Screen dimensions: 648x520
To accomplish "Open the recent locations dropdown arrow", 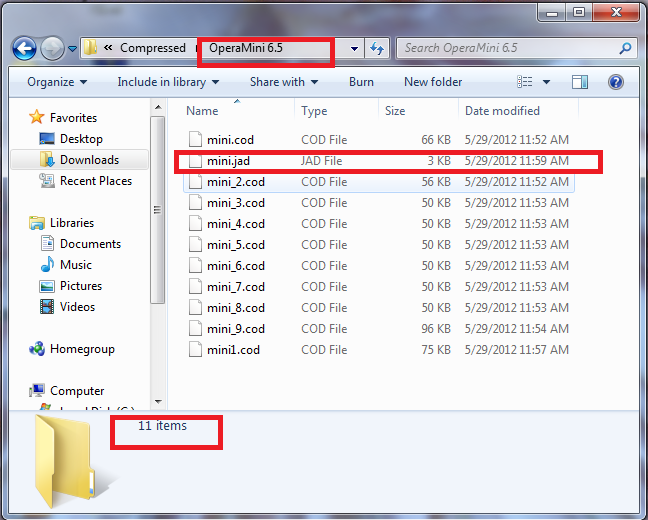I will (x=72, y=49).
